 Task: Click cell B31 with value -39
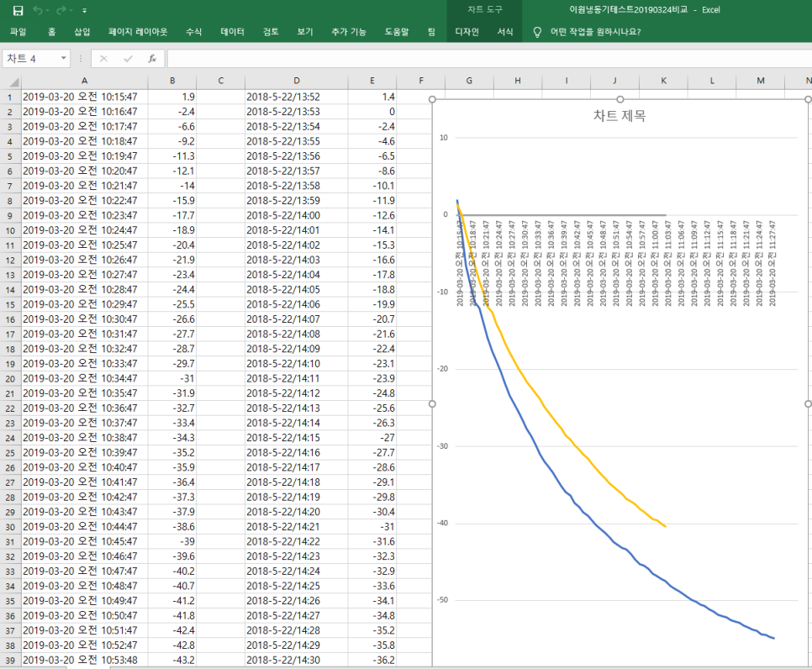click(x=172, y=542)
